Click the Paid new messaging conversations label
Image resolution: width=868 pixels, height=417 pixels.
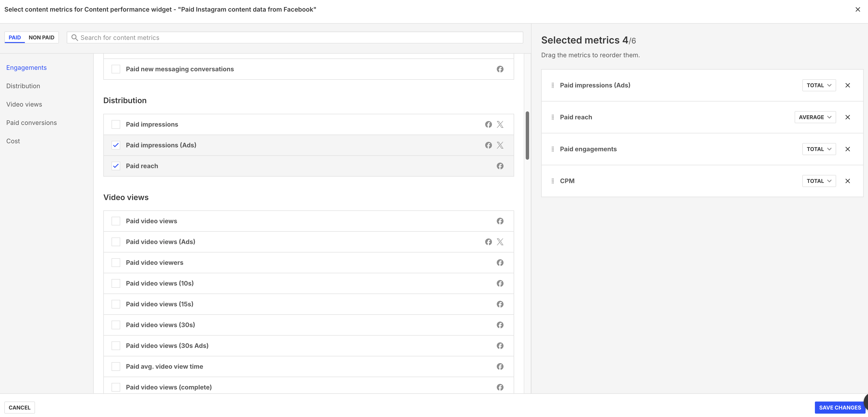180,69
